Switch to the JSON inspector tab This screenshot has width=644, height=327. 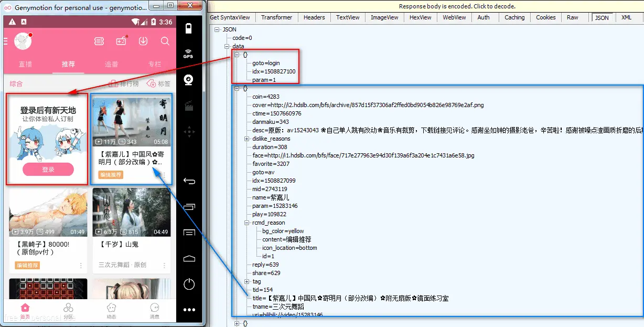coord(602,17)
